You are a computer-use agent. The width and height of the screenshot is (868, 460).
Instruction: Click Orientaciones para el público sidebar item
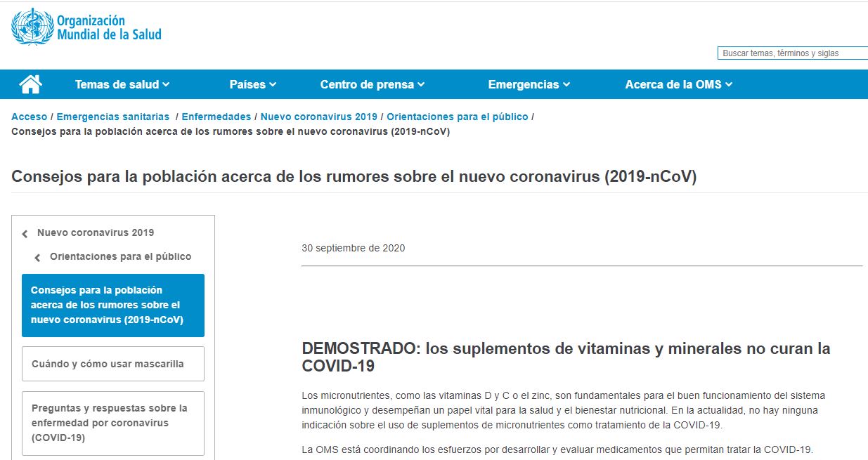120,256
